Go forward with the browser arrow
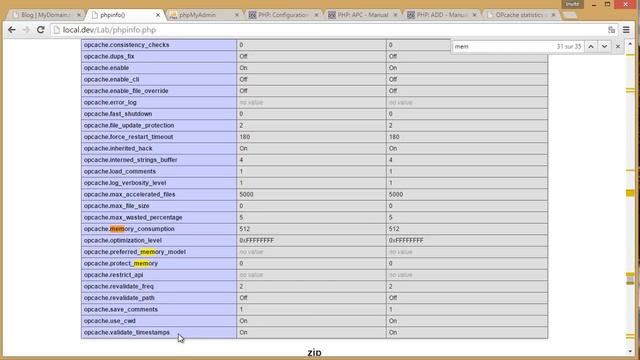This screenshot has height=360, width=640. [26, 30]
